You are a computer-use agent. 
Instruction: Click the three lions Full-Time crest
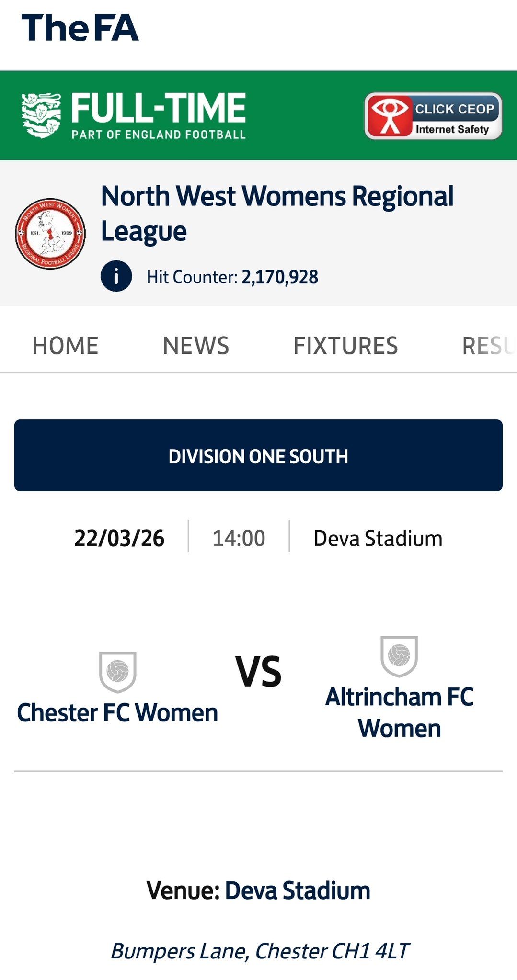42,115
